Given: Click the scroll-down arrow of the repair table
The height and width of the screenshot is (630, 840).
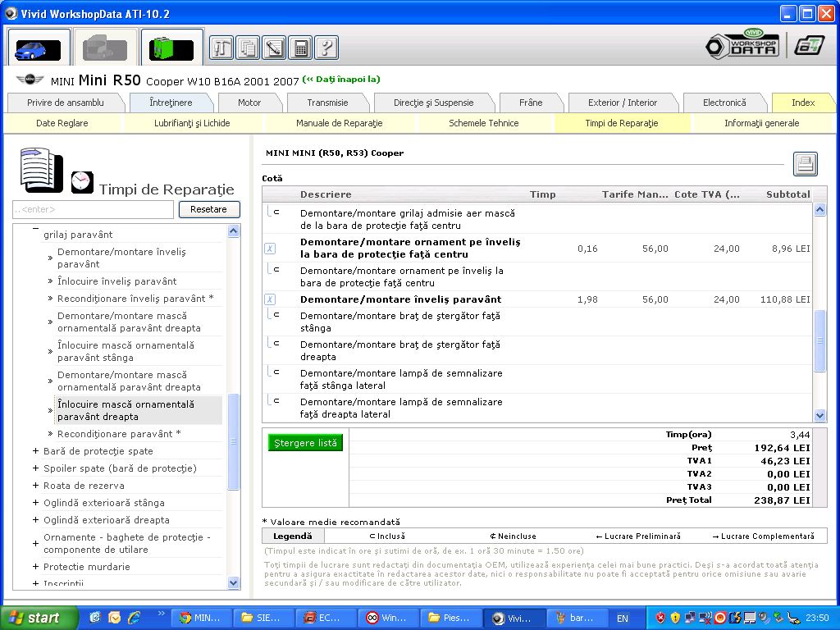Looking at the screenshot, I should pos(819,416).
